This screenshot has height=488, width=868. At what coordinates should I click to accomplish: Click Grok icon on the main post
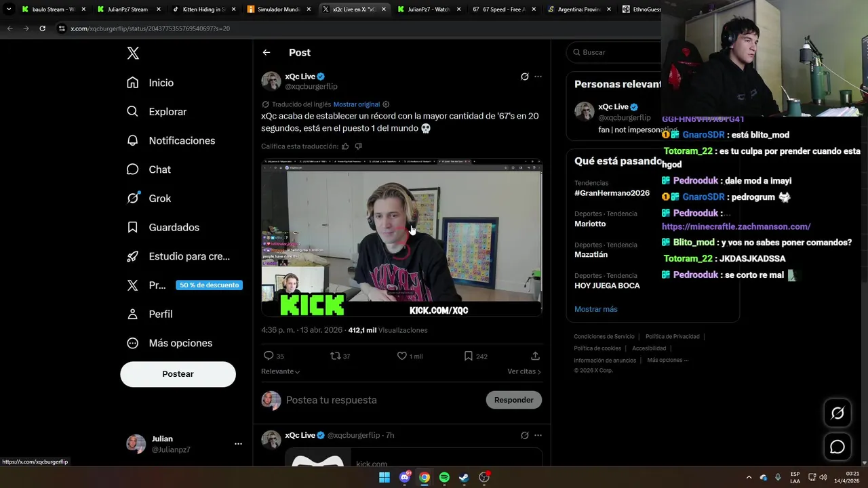(524, 77)
